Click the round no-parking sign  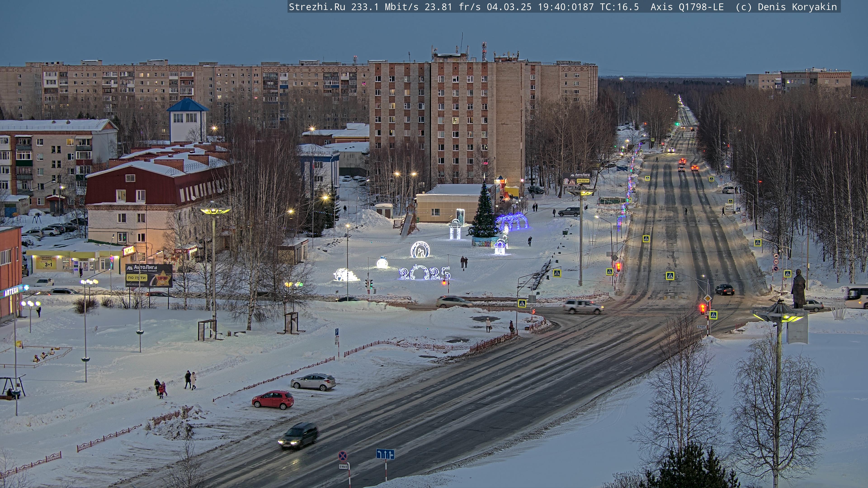pos(343,456)
